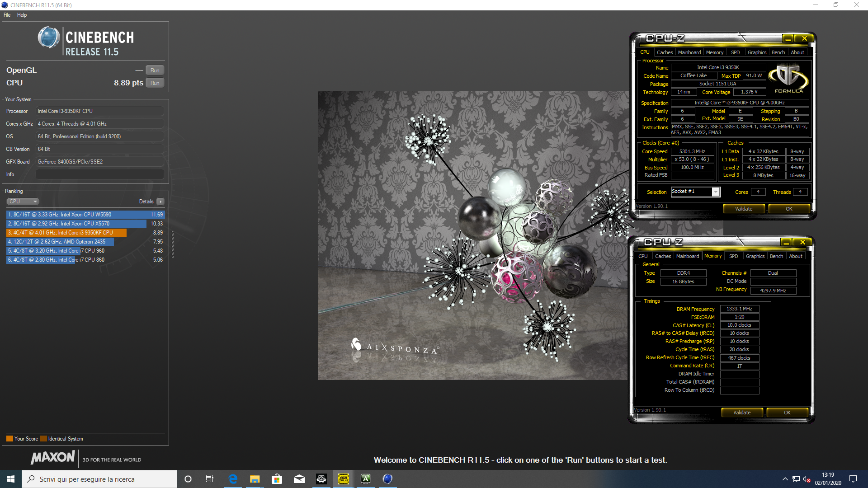This screenshot has height=488, width=868.
Task: Open Mail app from taskbar
Action: pyautogui.click(x=299, y=479)
